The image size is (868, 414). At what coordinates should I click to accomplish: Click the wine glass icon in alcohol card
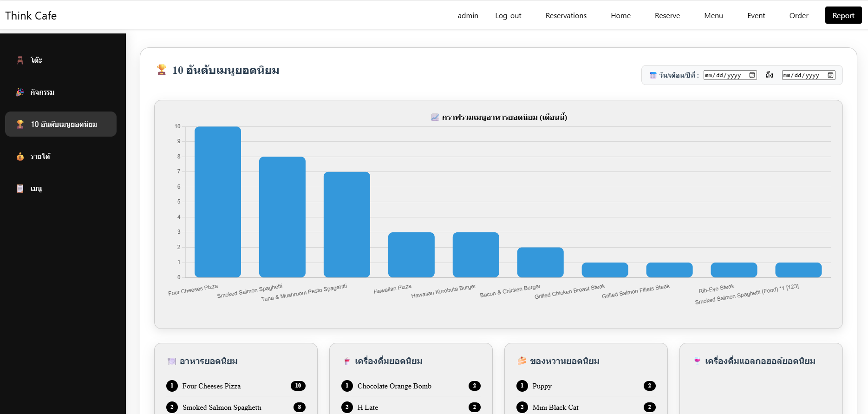697,361
